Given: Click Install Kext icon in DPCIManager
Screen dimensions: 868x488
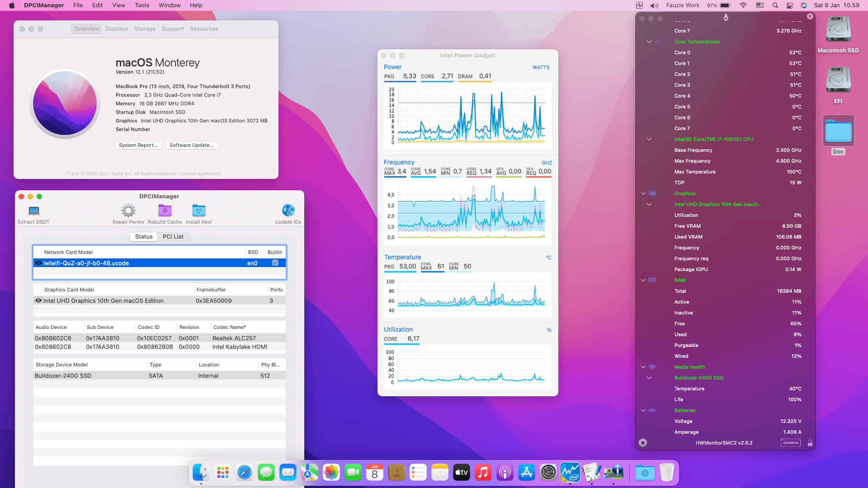Looking at the screenshot, I should coord(198,211).
